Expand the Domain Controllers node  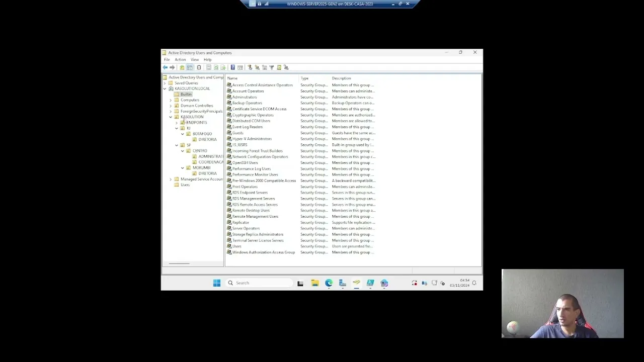click(x=171, y=106)
